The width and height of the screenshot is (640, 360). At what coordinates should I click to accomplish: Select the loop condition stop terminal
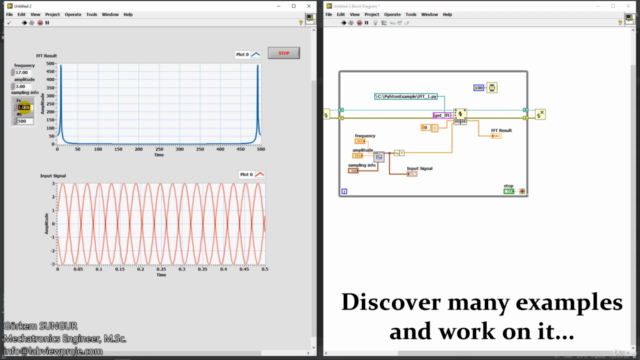522,191
